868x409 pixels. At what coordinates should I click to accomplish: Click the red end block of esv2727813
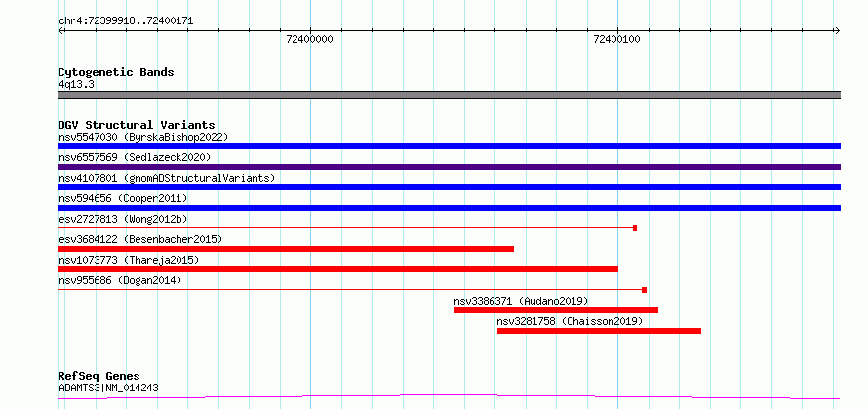[635, 228]
